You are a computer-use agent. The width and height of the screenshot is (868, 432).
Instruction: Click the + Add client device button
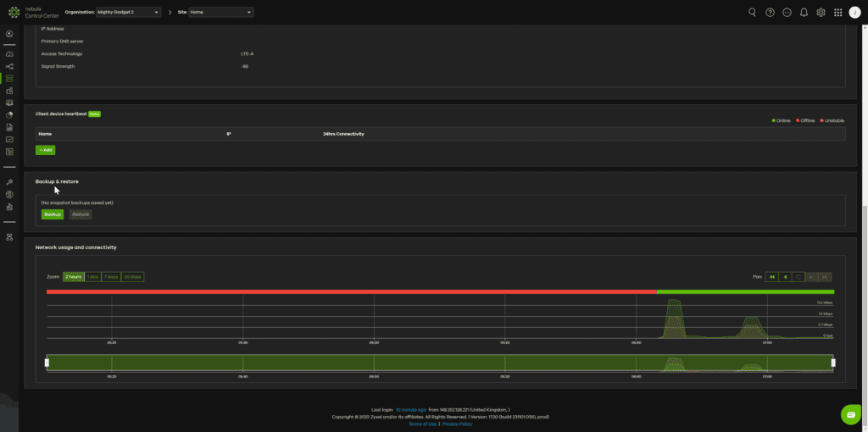click(x=46, y=150)
